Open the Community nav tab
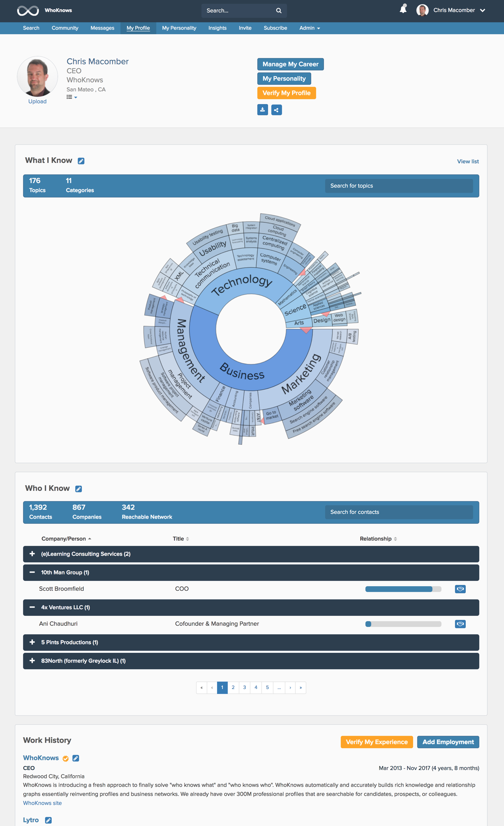Viewport: 504px width, 826px height. [65, 28]
